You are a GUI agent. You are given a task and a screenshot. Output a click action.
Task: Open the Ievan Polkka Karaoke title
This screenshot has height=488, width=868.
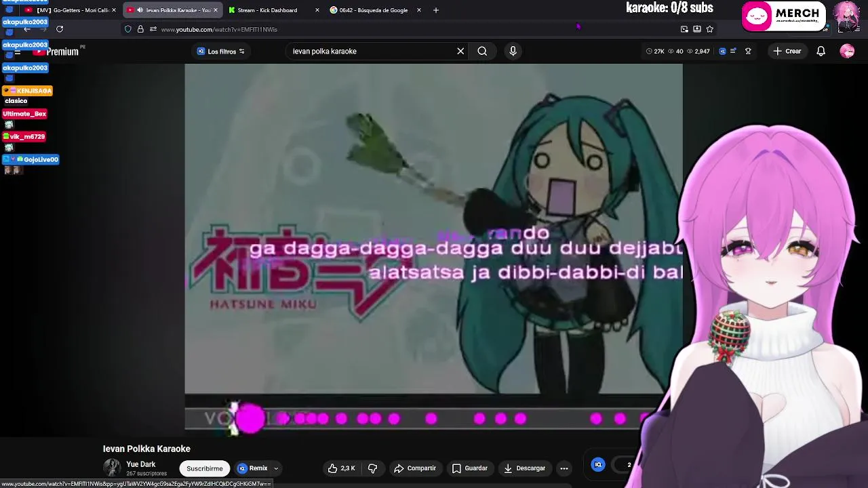pos(146,449)
